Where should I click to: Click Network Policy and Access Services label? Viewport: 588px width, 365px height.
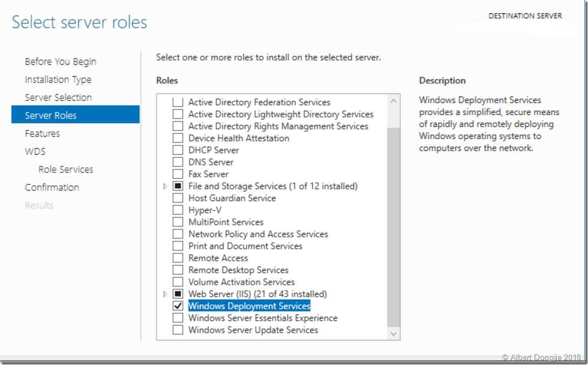tap(259, 234)
